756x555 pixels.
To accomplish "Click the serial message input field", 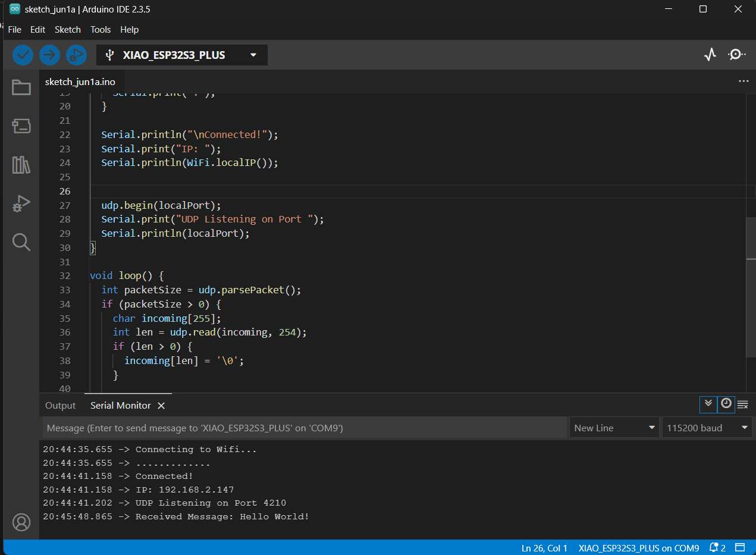I will [x=305, y=428].
